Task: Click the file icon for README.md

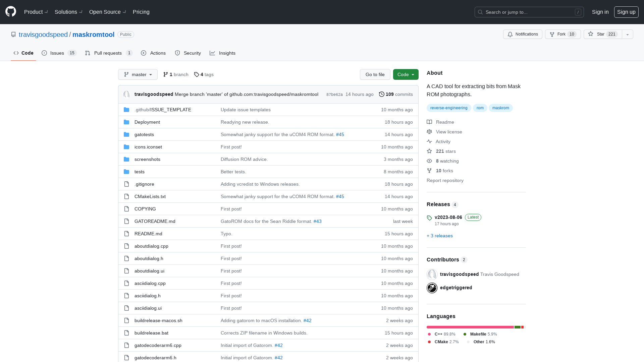Action: point(126,234)
